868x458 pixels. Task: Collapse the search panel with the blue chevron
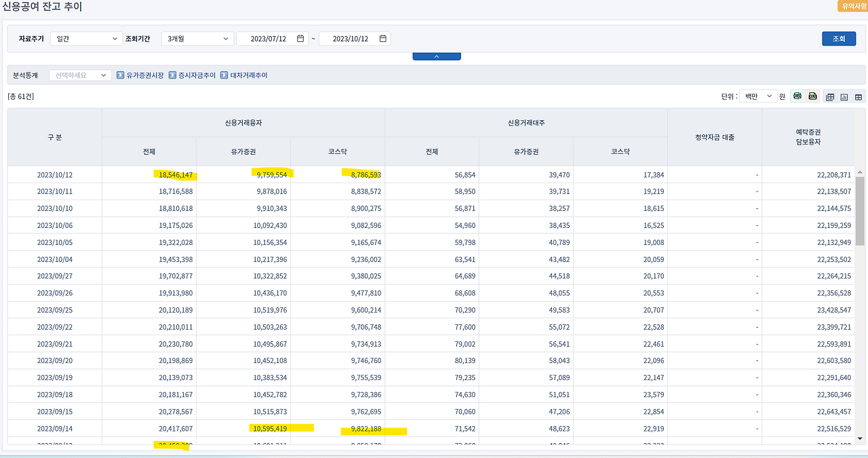click(x=436, y=56)
